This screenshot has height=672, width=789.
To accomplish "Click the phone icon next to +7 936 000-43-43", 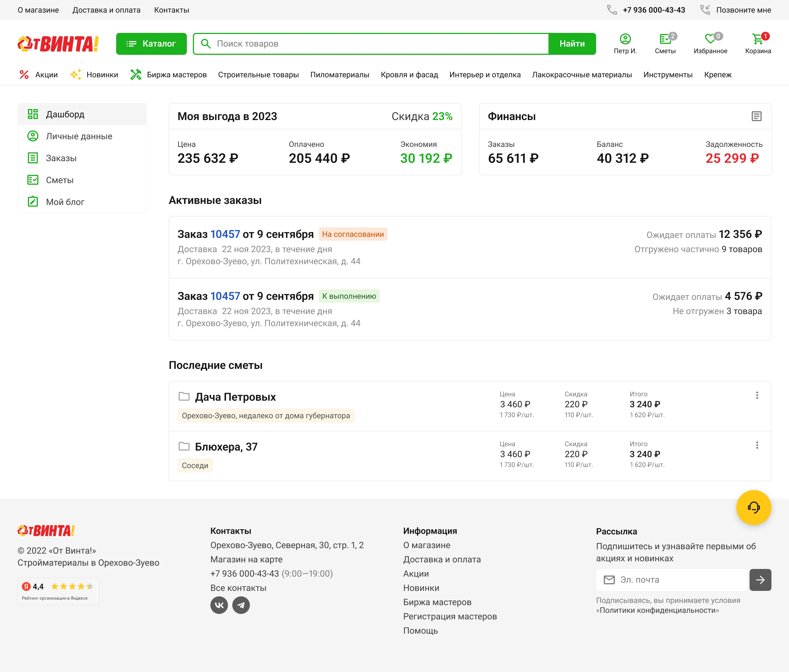I will 611,10.
